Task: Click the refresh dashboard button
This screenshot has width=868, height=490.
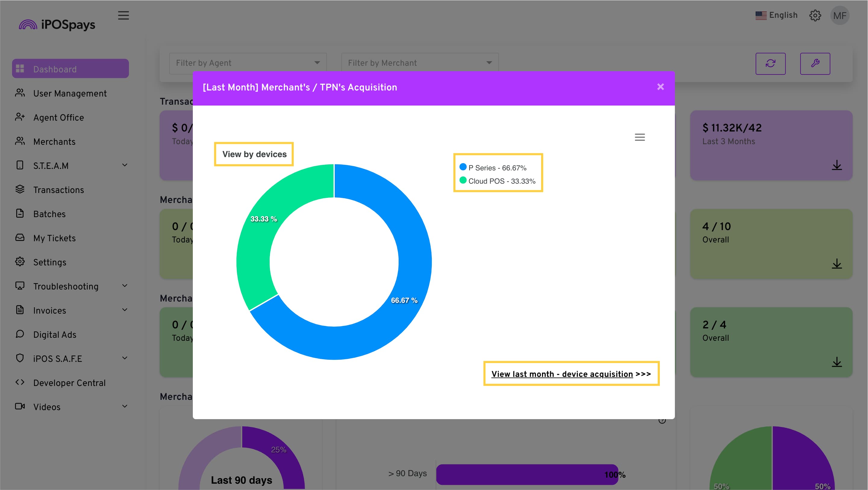Action: [770, 63]
